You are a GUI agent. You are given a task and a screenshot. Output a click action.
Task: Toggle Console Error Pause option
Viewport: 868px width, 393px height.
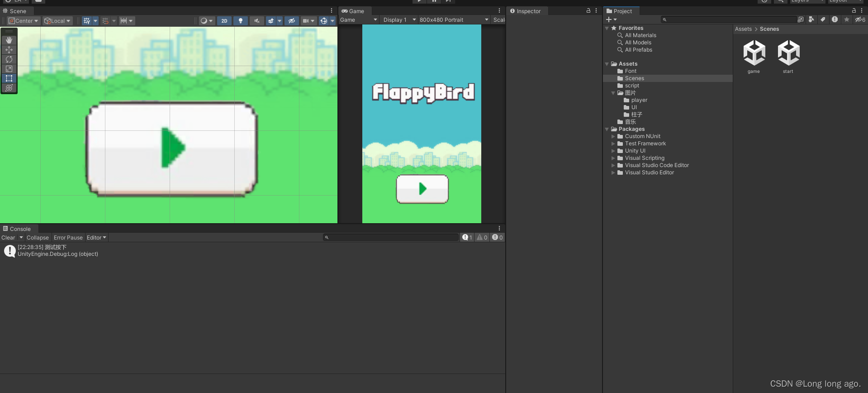tap(68, 238)
